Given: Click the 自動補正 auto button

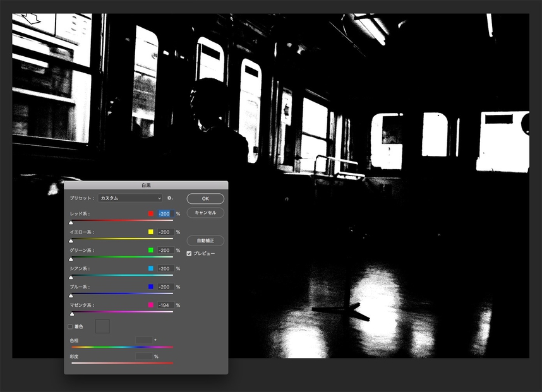Looking at the screenshot, I should (205, 241).
